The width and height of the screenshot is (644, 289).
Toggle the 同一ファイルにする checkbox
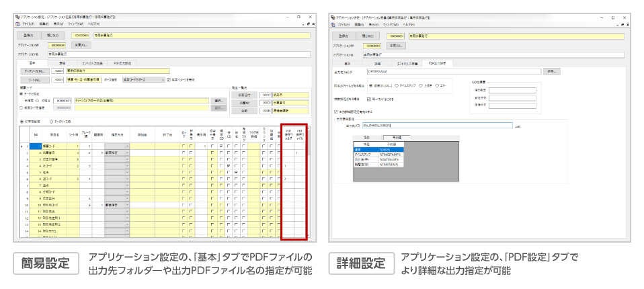point(369,99)
